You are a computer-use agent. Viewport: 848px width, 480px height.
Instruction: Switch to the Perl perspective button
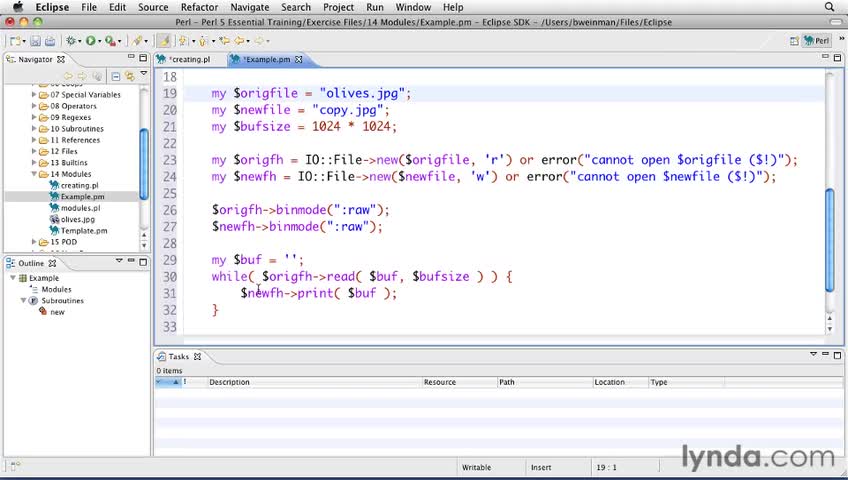tap(817, 41)
